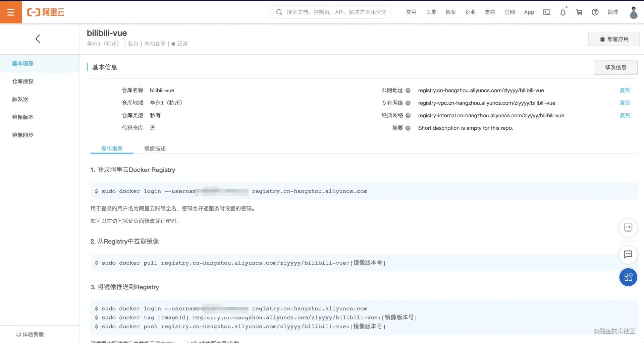Click the search magnifier icon
The width and height of the screenshot is (644, 343).
pos(279,12)
